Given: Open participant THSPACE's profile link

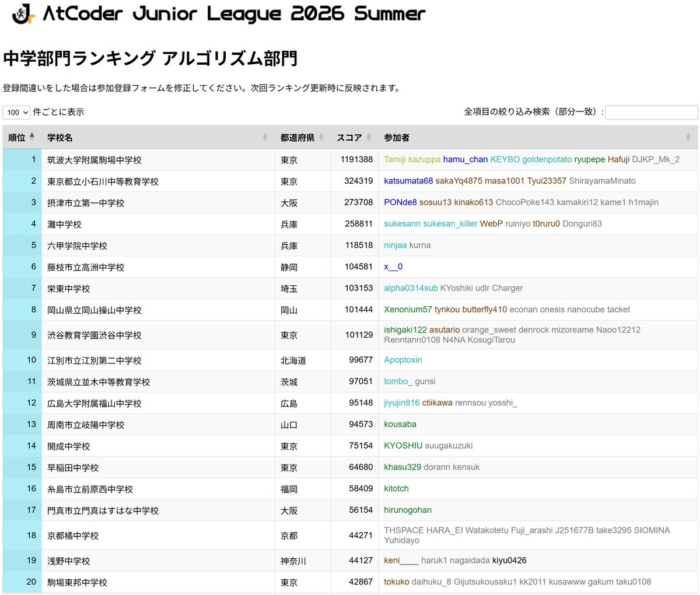Looking at the screenshot, I should 404,530.
